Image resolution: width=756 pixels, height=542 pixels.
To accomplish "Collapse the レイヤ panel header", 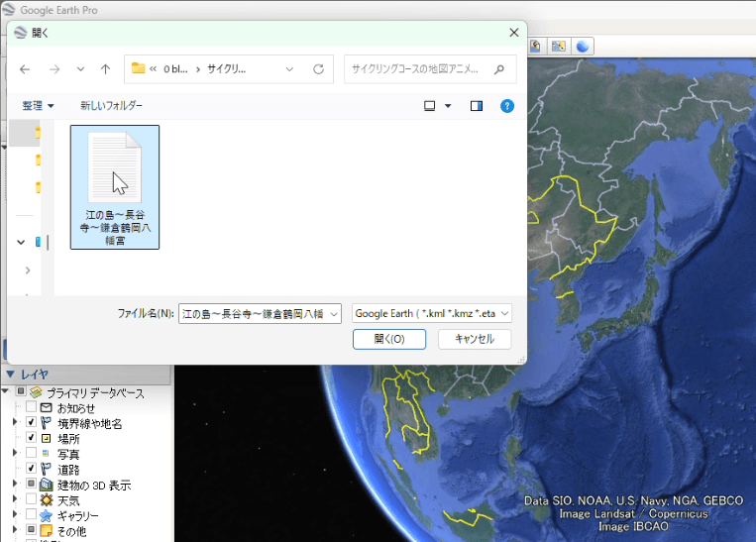I will (x=10, y=374).
